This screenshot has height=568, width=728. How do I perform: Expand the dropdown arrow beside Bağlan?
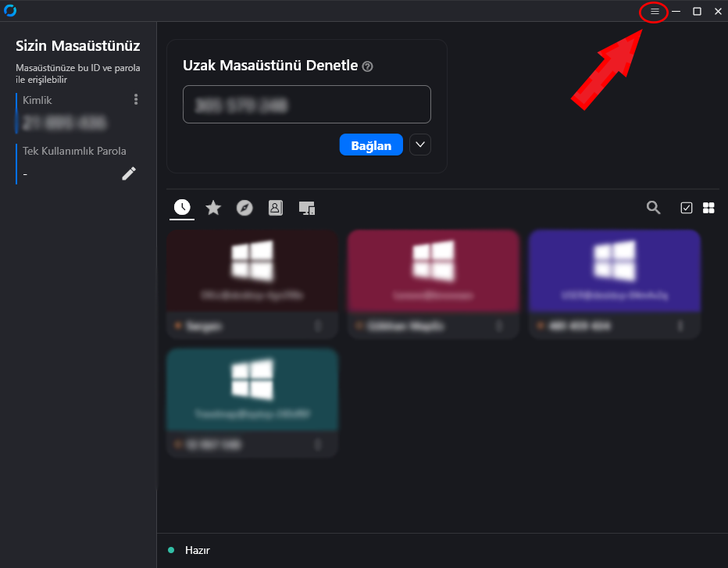click(x=420, y=145)
